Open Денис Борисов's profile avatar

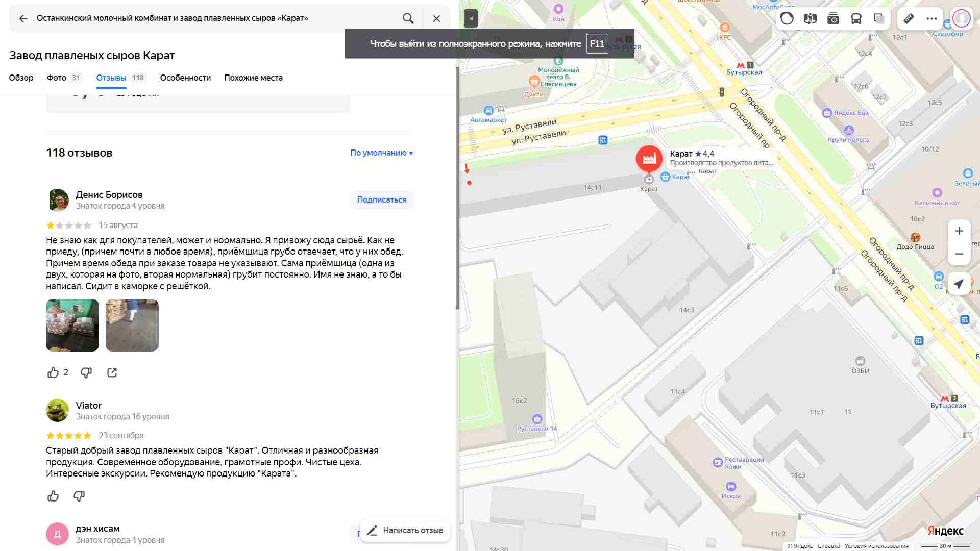(58, 200)
